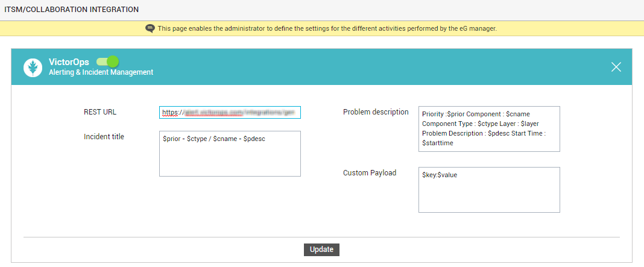The image size is (644, 267).
Task: Click the VictorOps title text
Action: point(69,62)
